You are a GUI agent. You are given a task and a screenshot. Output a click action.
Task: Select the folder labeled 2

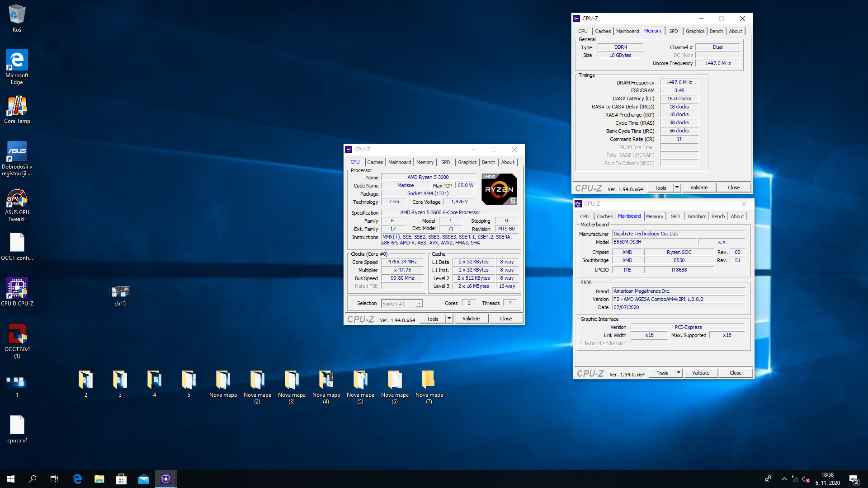pyautogui.click(x=85, y=384)
